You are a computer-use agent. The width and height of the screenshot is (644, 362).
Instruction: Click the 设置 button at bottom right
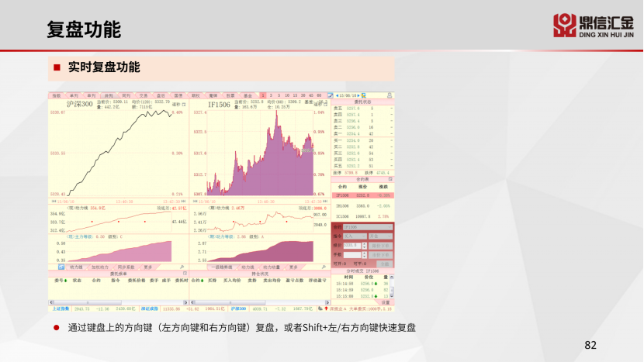click(x=385, y=302)
